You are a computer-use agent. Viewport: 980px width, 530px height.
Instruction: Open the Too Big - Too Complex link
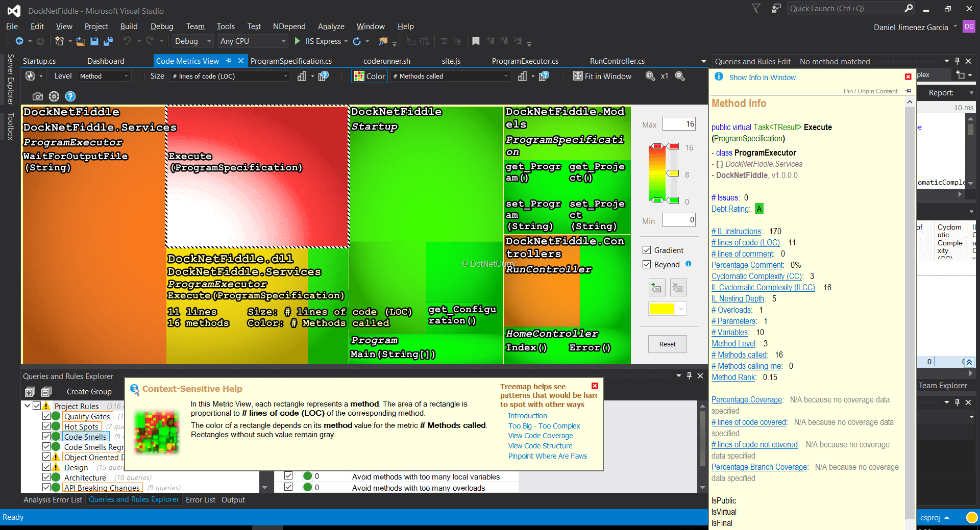[544, 426]
